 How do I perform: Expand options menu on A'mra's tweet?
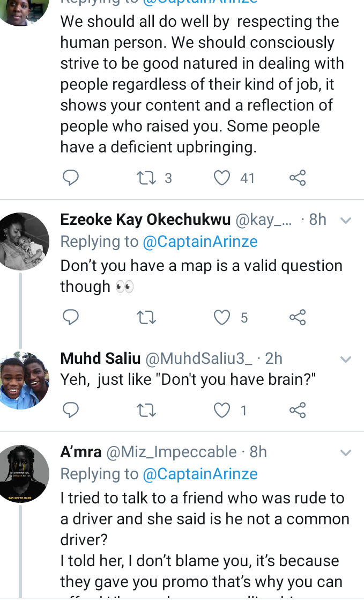(346, 453)
